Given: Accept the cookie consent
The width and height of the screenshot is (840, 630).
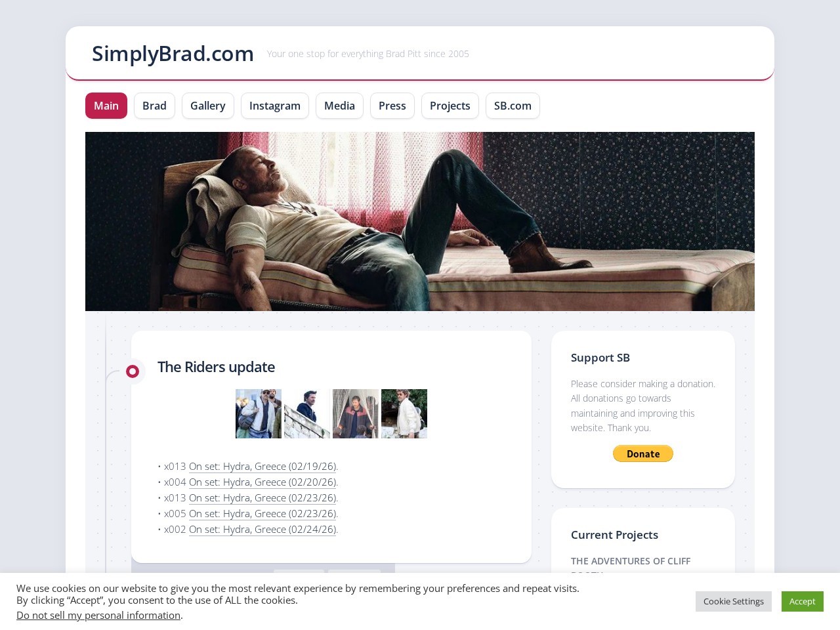Looking at the screenshot, I should coord(802,601).
